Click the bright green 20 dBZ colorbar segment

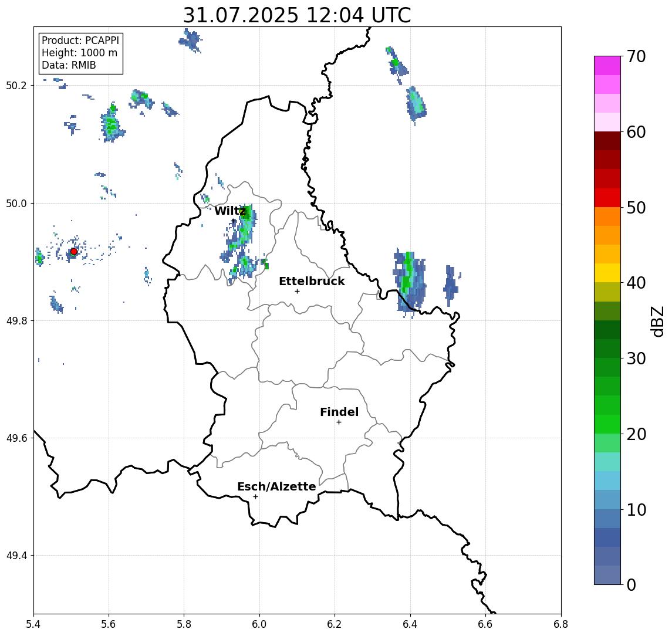tap(607, 424)
